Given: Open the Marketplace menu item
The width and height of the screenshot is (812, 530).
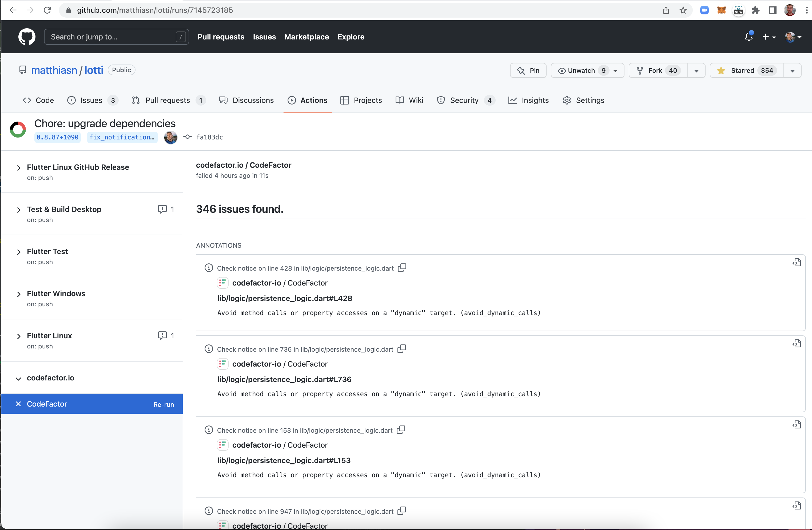Looking at the screenshot, I should 306,37.
